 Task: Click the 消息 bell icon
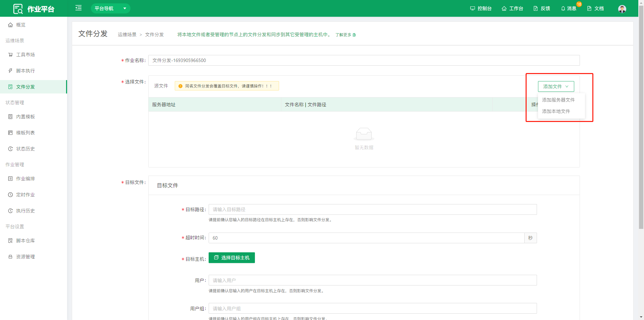point(563,8)
